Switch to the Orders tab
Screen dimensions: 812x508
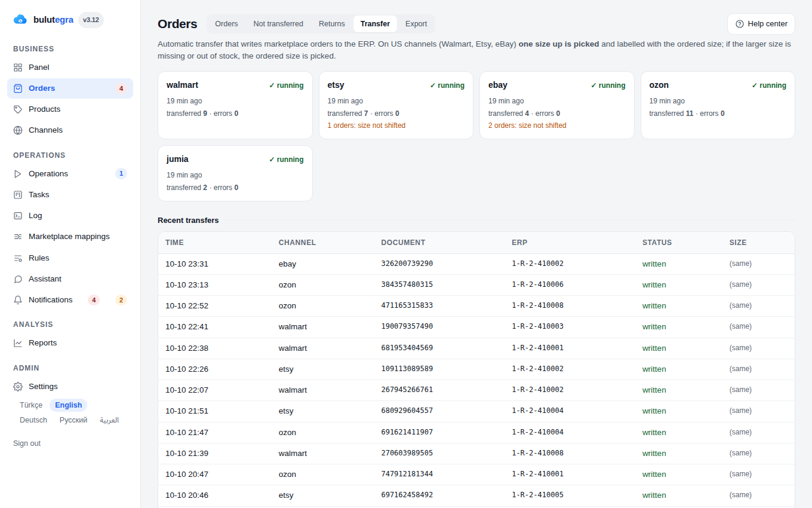coord(226,24)
